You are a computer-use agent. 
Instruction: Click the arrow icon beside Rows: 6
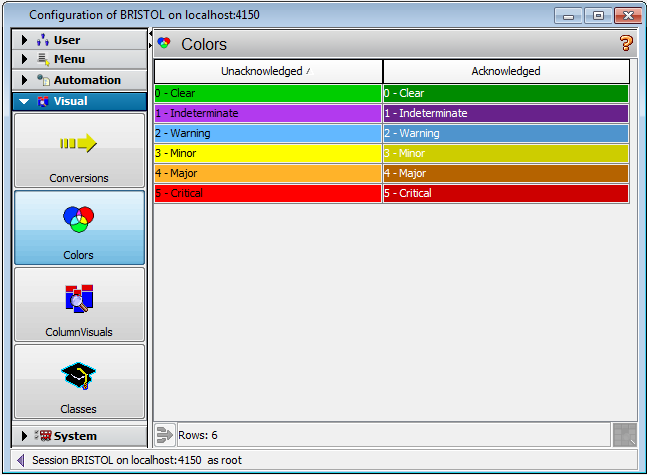165,435
